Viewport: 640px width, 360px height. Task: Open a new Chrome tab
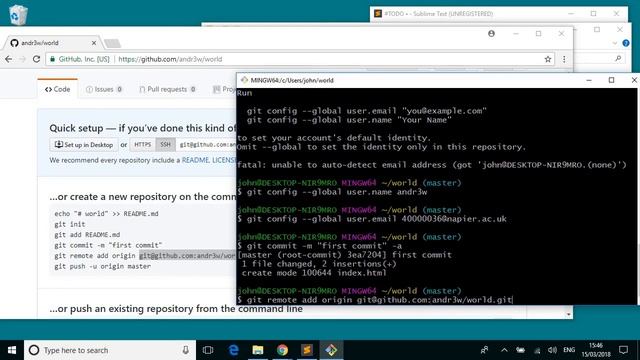point(112,43)
